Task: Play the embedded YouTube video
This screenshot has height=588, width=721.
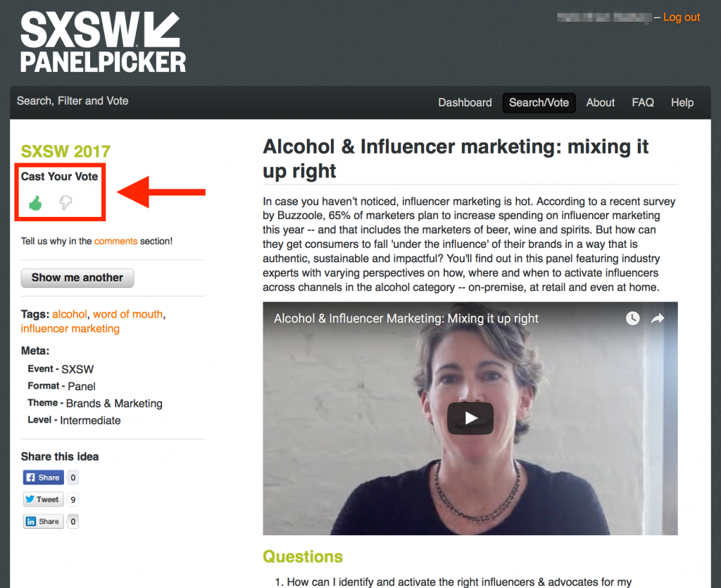Action: click(470, 418)
